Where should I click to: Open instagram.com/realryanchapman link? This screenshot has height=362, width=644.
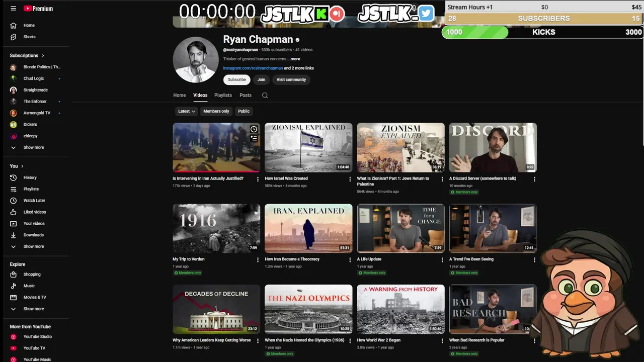[x=253, y=68]
